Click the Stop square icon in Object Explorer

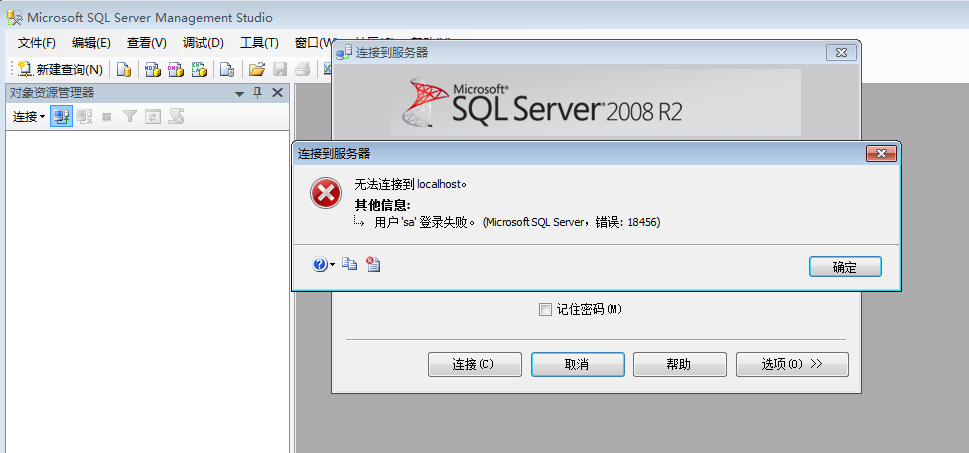pyautogui.click(x=106, y=116)
